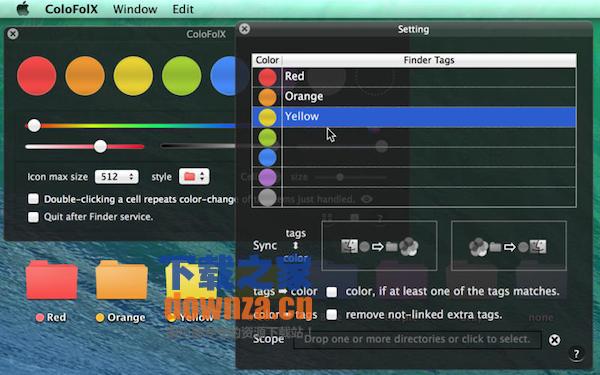600x375 pixels.
Task: Close the Setting window
Action: [244, 29]
